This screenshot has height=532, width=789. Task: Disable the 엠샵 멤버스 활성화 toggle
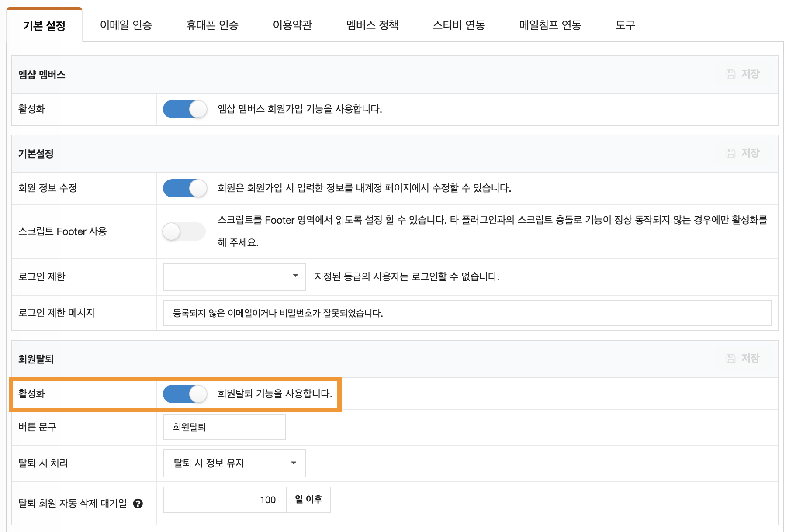click(x=184, y=109)
